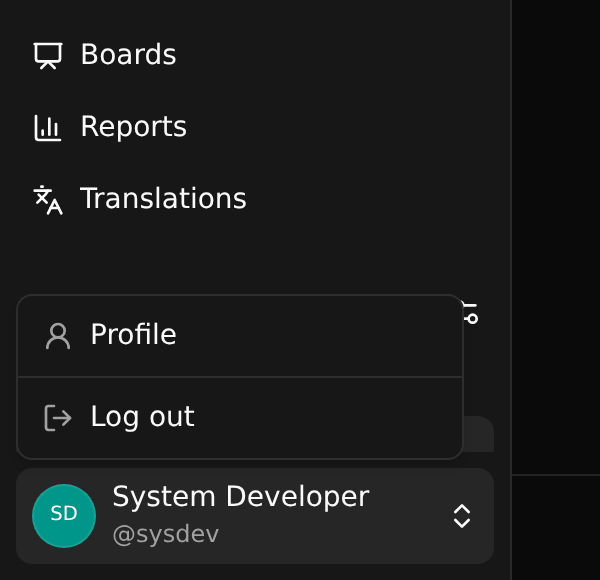600x580 pixels.
Task: Click the Translations language icon
Action: point(48,200)
